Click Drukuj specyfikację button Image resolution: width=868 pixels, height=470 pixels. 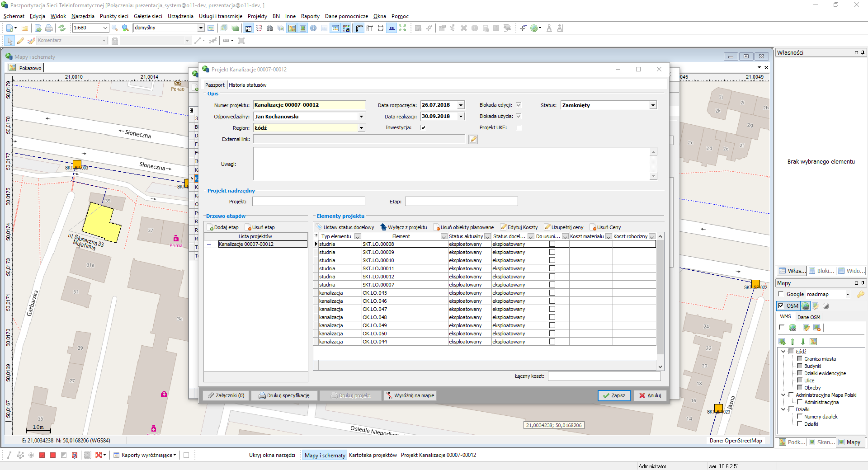coord(284,395)
